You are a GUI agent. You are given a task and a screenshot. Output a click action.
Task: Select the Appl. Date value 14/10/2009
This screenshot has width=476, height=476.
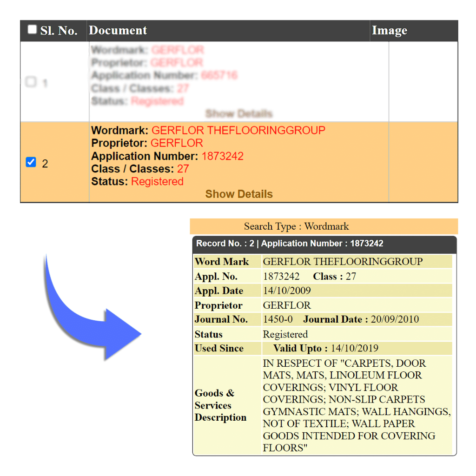tap(287, 291)
